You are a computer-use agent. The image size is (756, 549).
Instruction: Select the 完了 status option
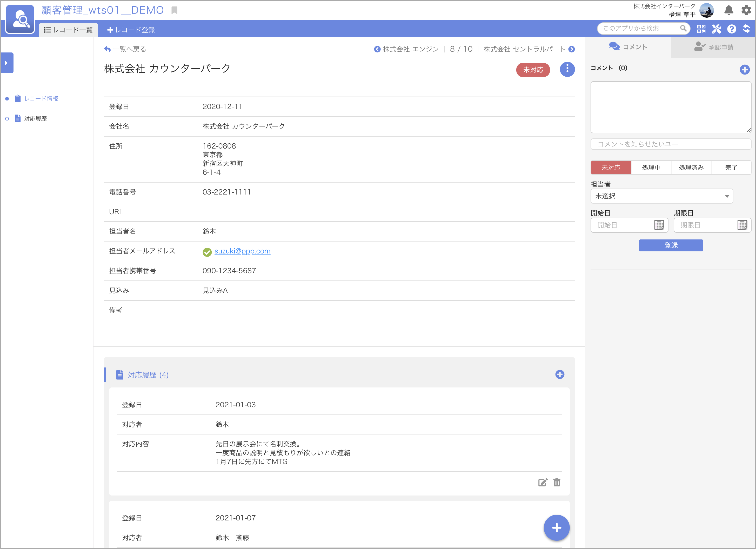731,167
